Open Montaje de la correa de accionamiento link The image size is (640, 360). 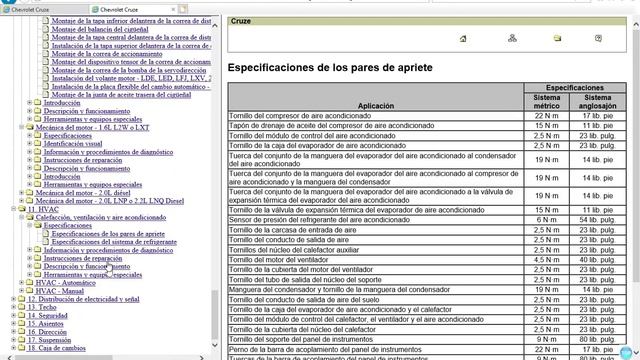(x=107, y=54)
